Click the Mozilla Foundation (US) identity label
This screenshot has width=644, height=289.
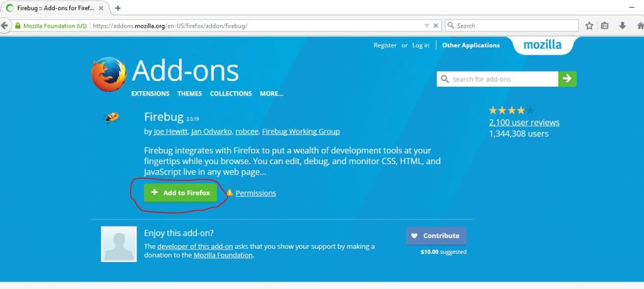click(55, 26)
